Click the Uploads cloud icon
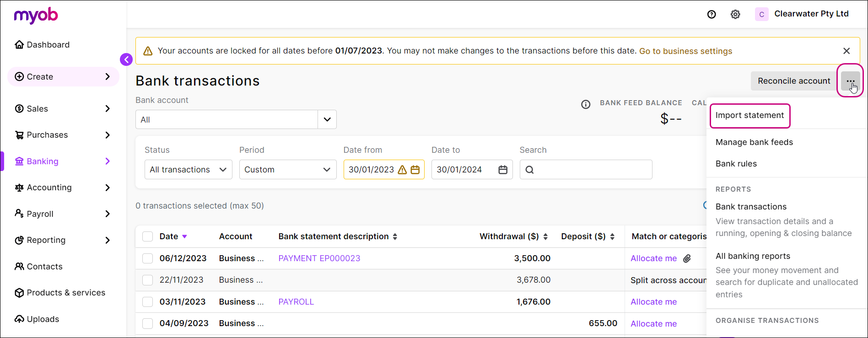This screenshot has width=868, height=338. click(x=19, y=319)
